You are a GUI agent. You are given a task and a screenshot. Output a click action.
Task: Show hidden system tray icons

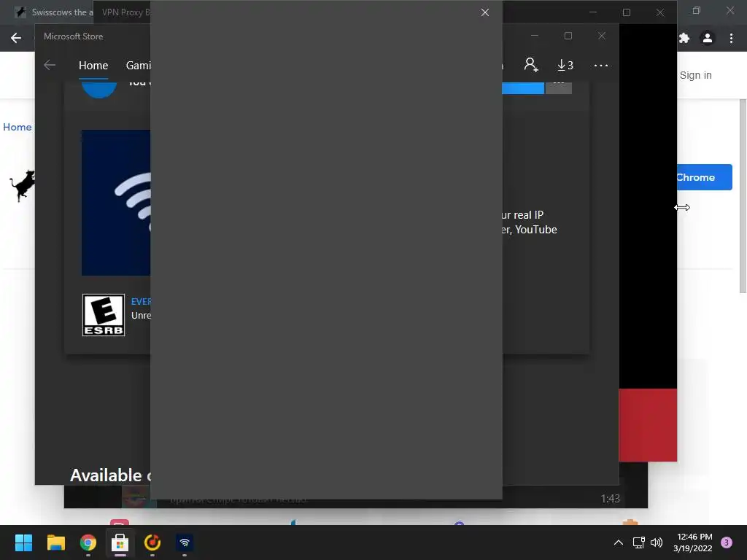point(619,542)
